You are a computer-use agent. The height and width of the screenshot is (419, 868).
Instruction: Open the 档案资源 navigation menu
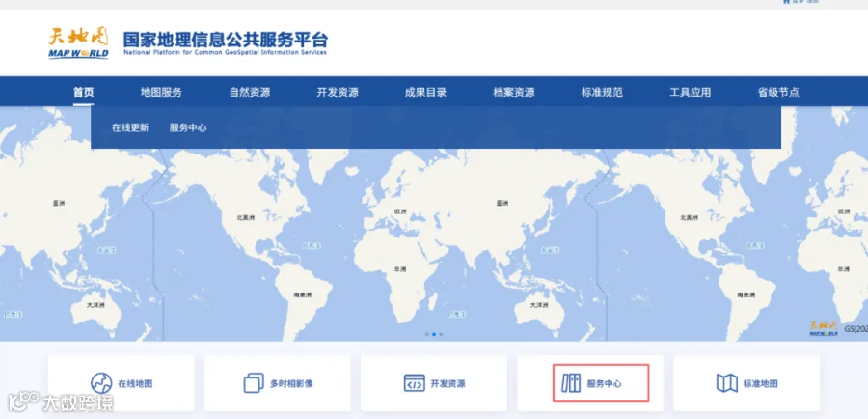pyautogui.click(x=514, y=92)
